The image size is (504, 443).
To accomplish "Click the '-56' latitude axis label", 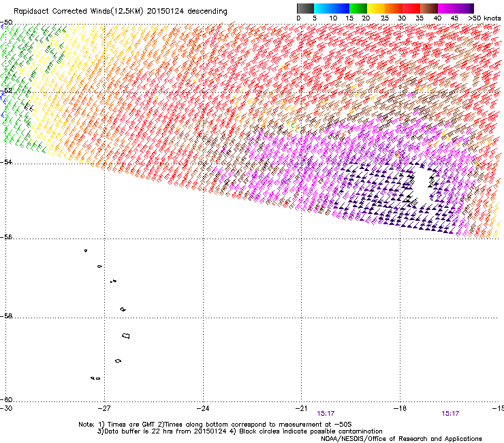I will (x=6, y=236).
